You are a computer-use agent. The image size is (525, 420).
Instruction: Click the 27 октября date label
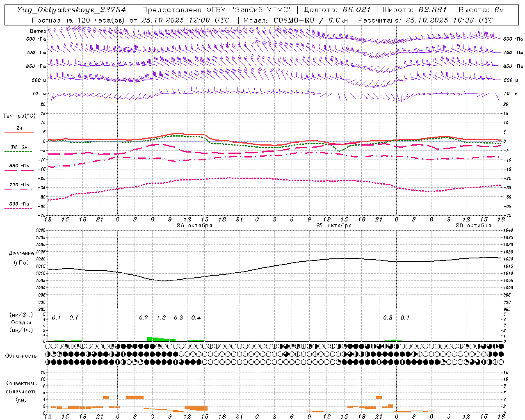pos(334,226)
